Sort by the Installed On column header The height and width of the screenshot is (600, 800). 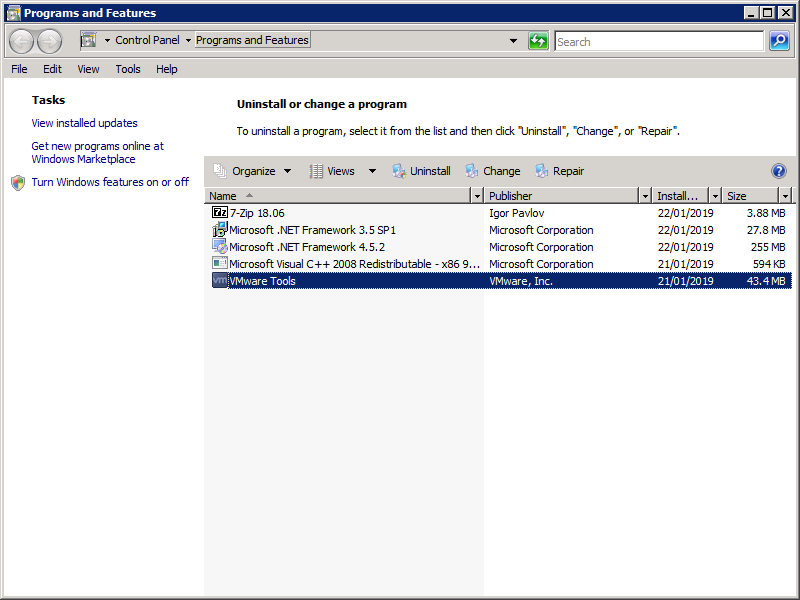(681, 195)
